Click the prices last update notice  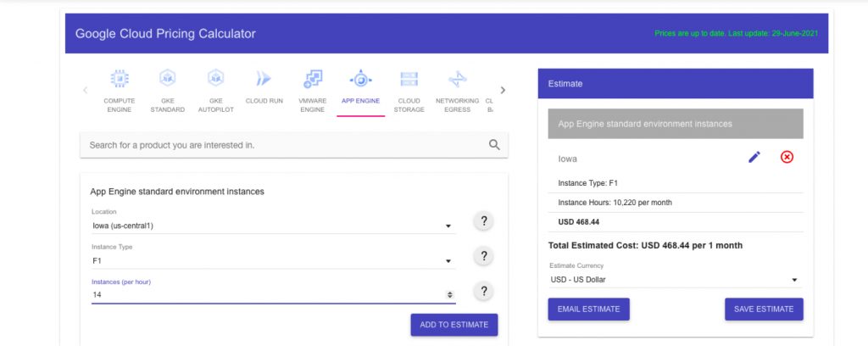pos(737,33)
